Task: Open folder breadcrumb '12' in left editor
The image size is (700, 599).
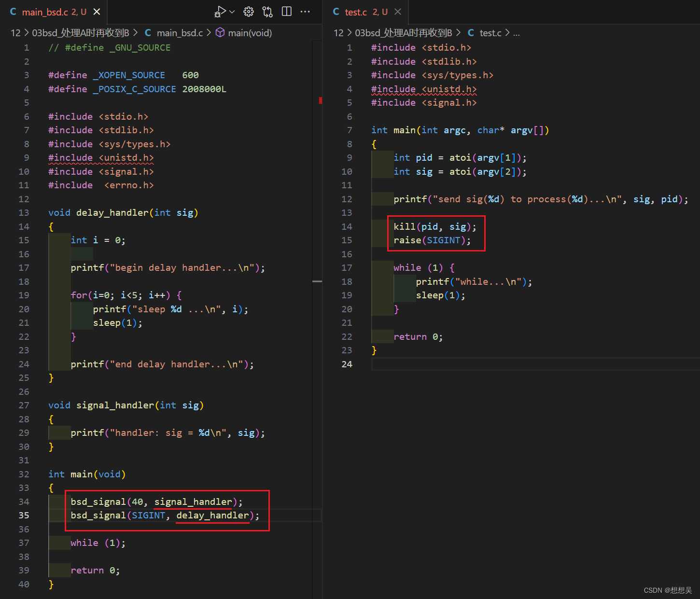Action: [16, 33]
